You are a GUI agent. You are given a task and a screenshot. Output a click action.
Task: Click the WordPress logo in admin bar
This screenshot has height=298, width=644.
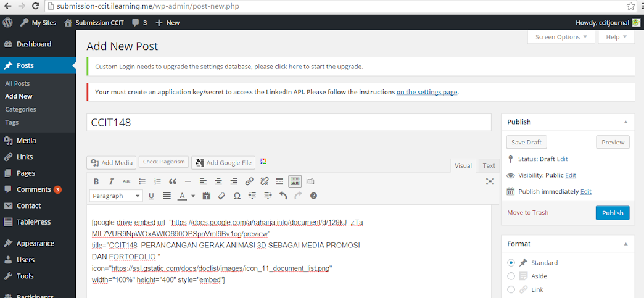tap(7, 23)
